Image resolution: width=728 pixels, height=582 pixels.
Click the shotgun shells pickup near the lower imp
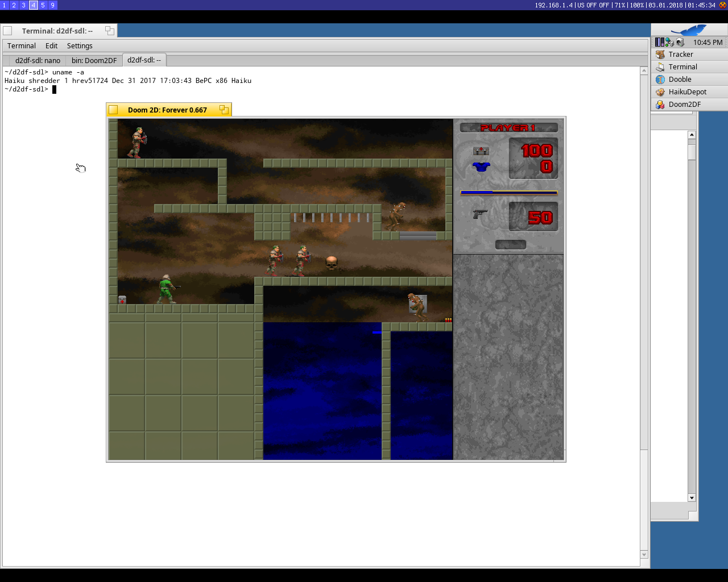click(448, 320)
